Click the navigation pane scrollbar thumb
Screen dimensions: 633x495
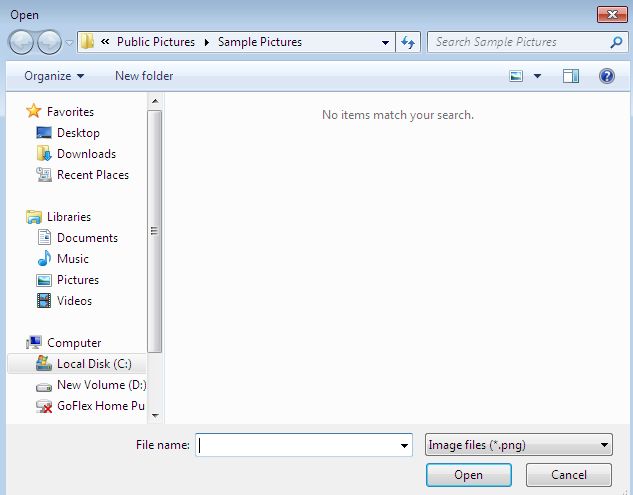click(x=155, y=231)
